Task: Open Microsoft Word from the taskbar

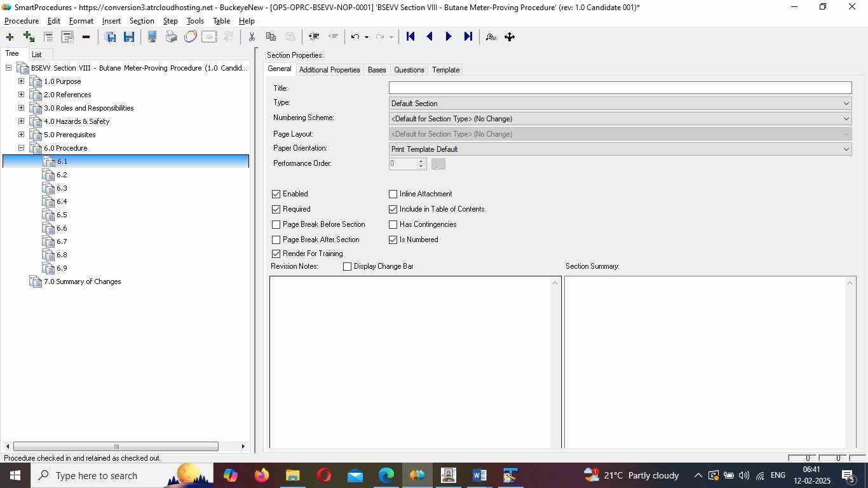Action: pyautogui.click(x=480, y=475)
